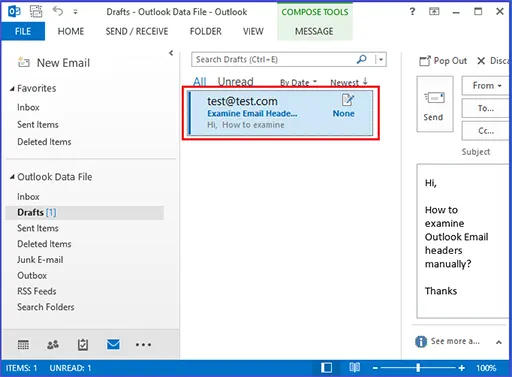Viewport: 512px width, 377px height.
Task: Open Inbox under Outlook Data File
Action: tap(28, 197)
